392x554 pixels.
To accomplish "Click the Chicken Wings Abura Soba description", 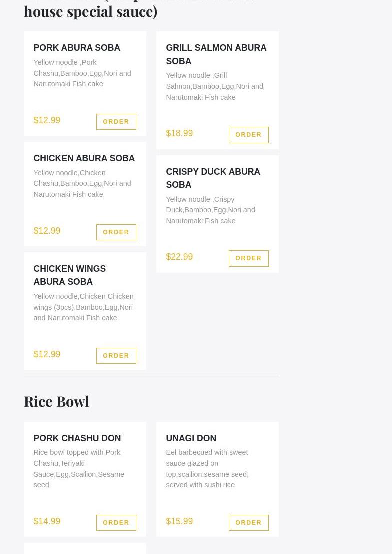I will click(83, 307).
